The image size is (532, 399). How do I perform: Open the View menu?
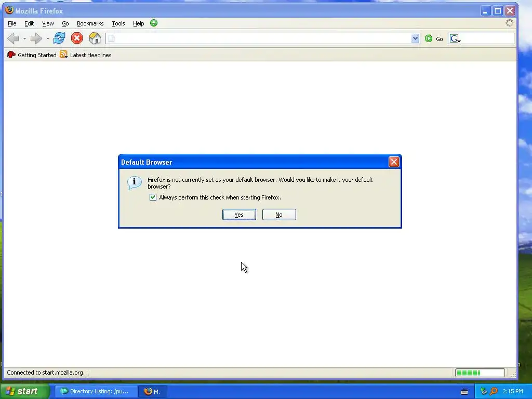pyautogui.click(x=48, y=23)
